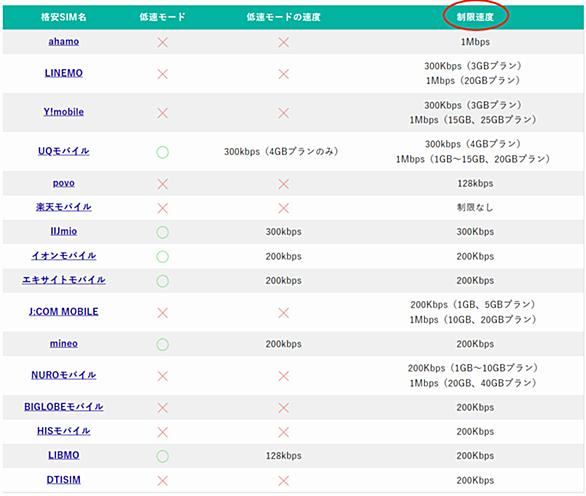The height and width of the screenshot is (496, 586).
Task: Click '1Mbps（20GB、40GBプラン）' in NUROモバイル row
Action: click(473, 383)
